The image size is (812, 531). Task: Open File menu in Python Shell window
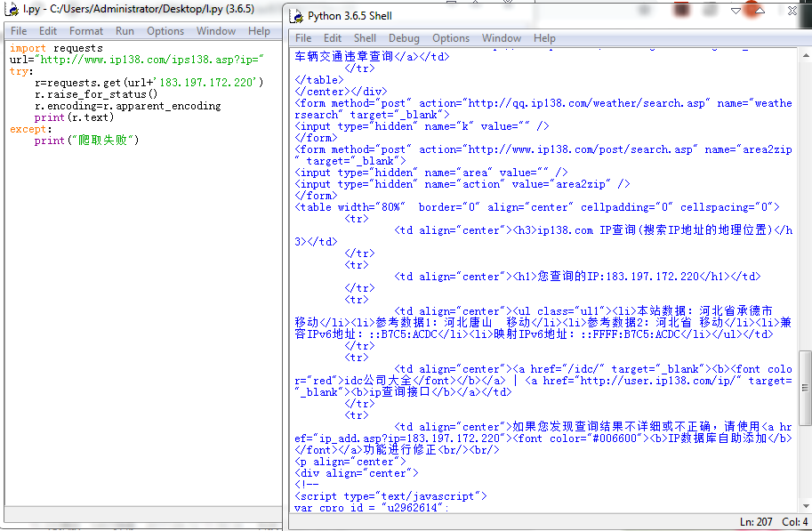[x=303, y=38]
